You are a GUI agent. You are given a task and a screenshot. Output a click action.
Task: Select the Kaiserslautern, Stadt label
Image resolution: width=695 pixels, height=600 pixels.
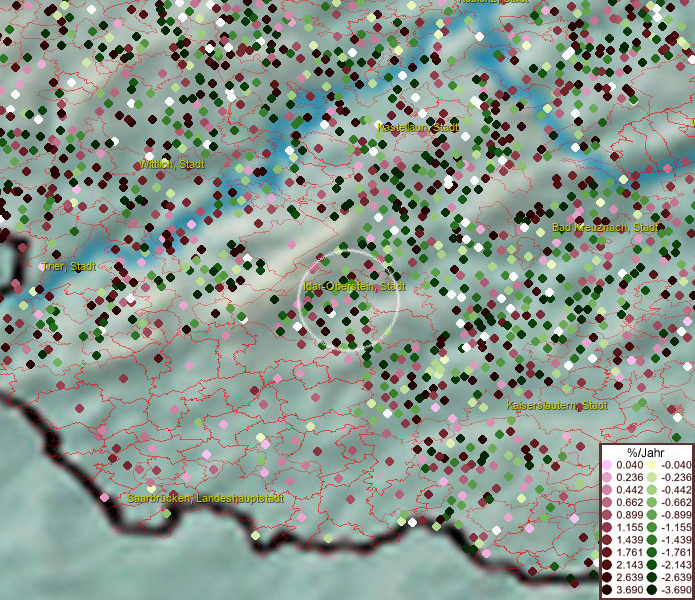click(557, 405)
